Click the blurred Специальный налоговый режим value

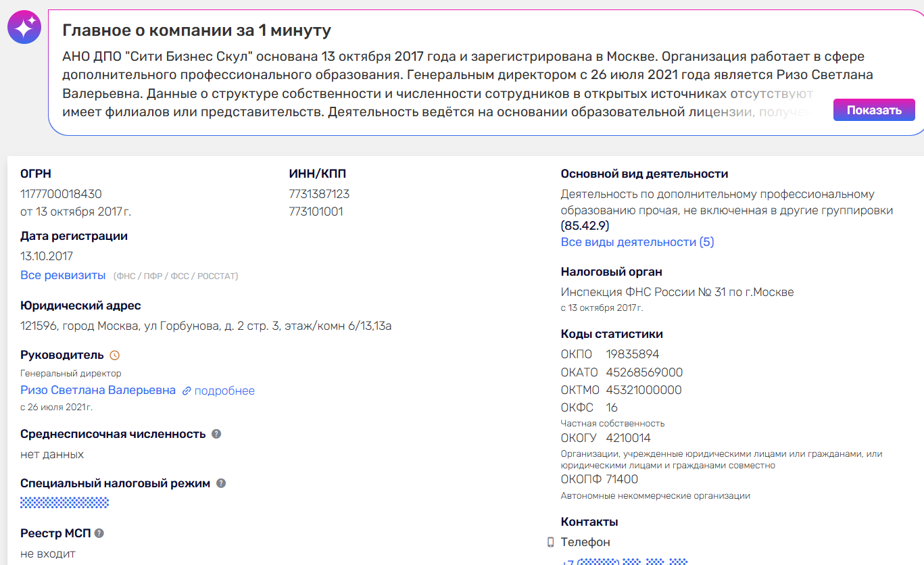[x=65, y=502]
